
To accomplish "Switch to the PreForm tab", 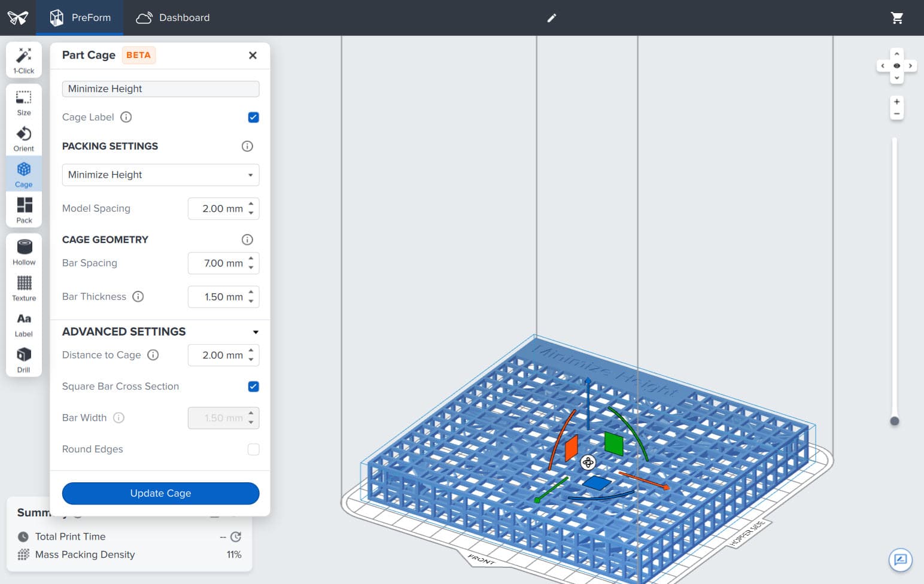I will pos(80,18).
